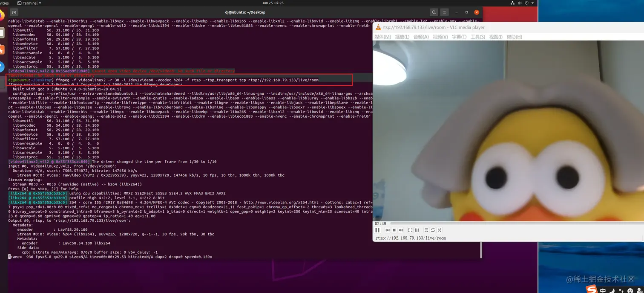Maximize the Terminal window
Viewport: 644px width, 293px height.
point(466,12)
